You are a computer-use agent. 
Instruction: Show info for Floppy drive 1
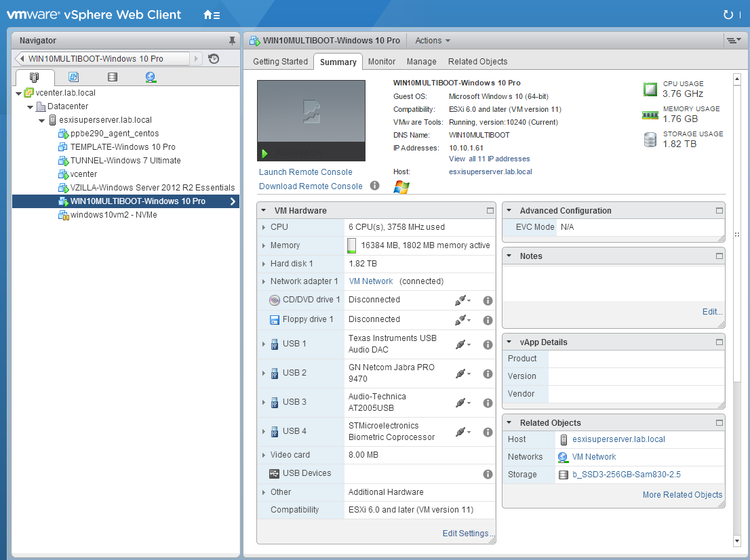point(488,320)
